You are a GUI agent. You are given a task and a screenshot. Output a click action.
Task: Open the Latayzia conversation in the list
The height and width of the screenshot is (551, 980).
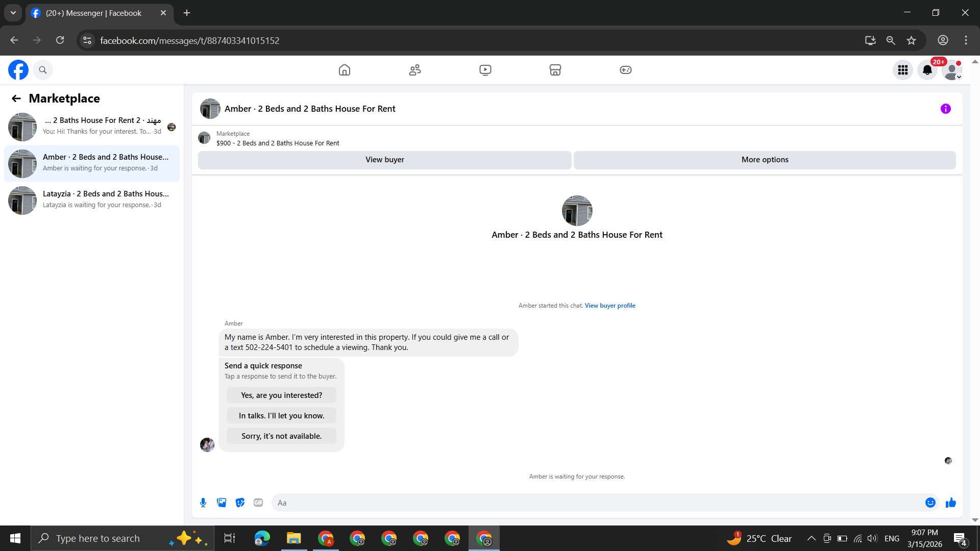coord(92,200)
